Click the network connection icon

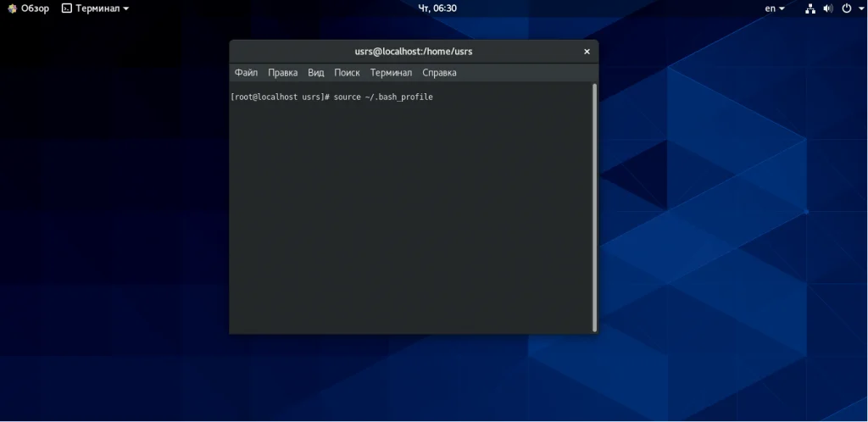[x=810, y=8]
